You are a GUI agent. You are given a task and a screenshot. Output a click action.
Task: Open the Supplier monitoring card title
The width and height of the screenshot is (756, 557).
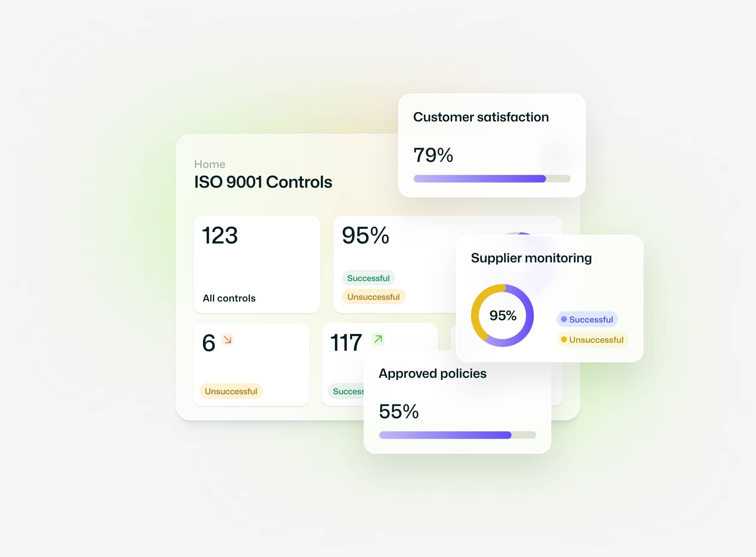[x=531, y=258]
